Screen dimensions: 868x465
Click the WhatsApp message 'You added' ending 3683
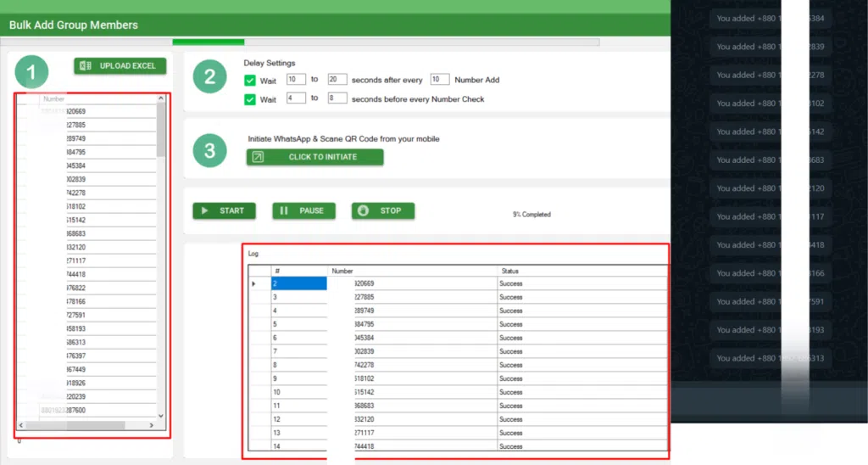(770, 160)
